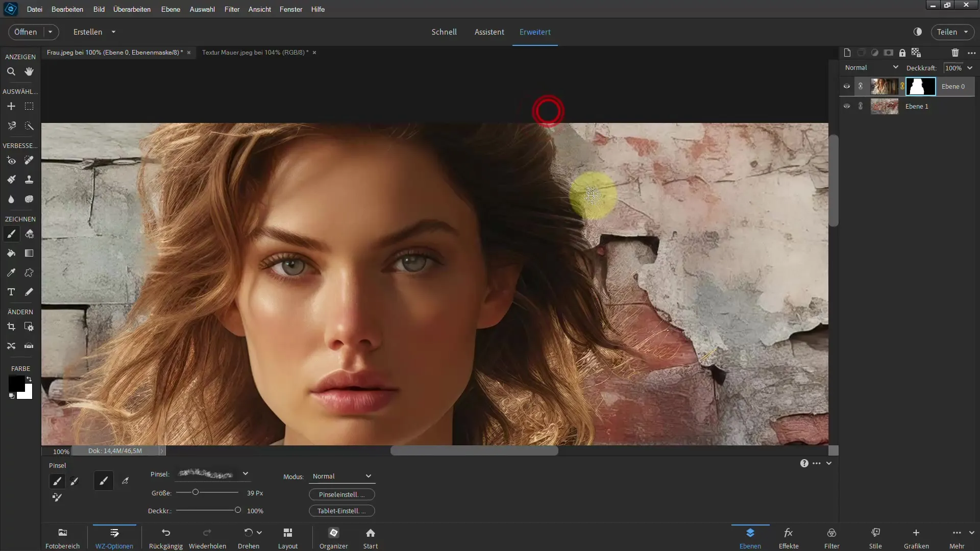Select the Type text tool
Screen dimensions: 980x551
click(x=11, y=292)
